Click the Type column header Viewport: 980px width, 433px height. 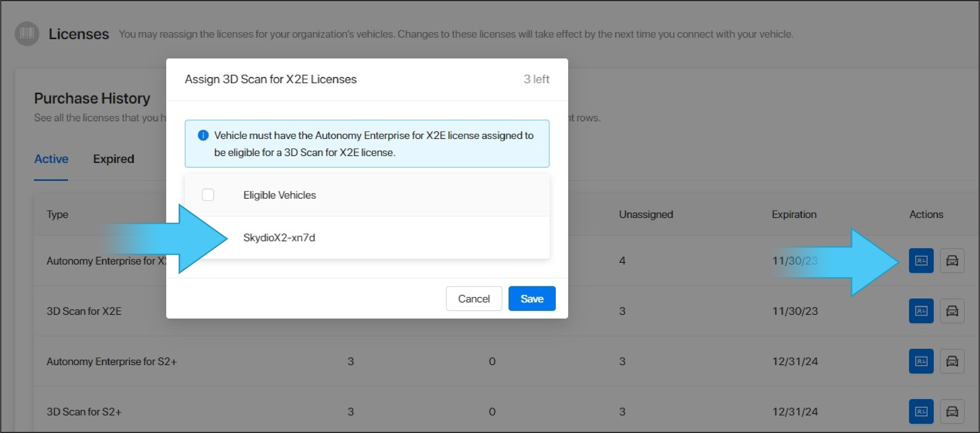click(57, 215)
